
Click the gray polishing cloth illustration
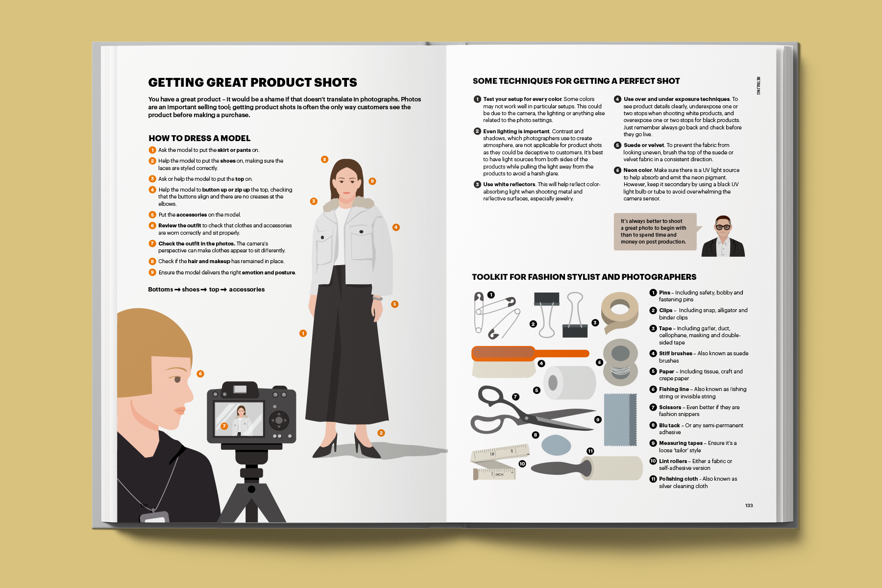point(620,419)
